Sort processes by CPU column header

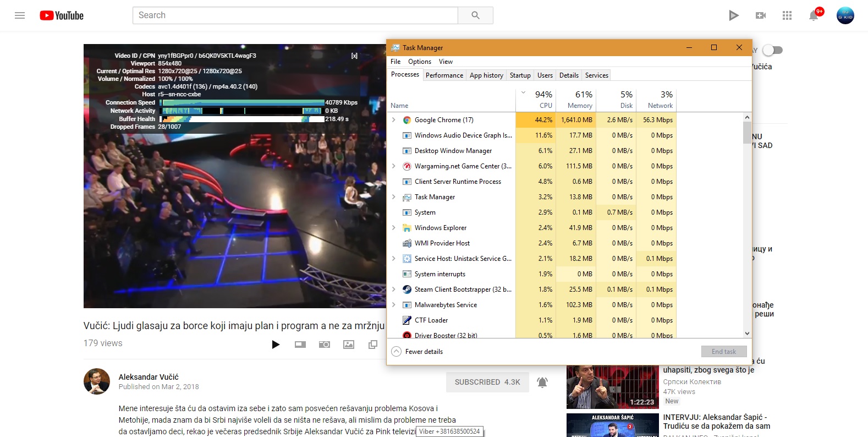pyautogui.click(x=536, y=100)
